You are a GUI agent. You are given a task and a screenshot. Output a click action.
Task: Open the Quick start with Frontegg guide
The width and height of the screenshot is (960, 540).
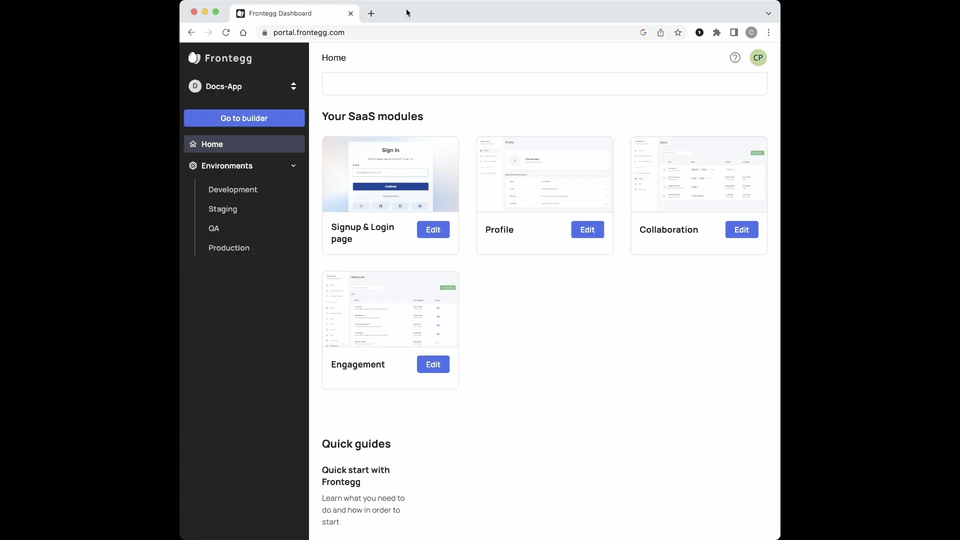(356, 476)
